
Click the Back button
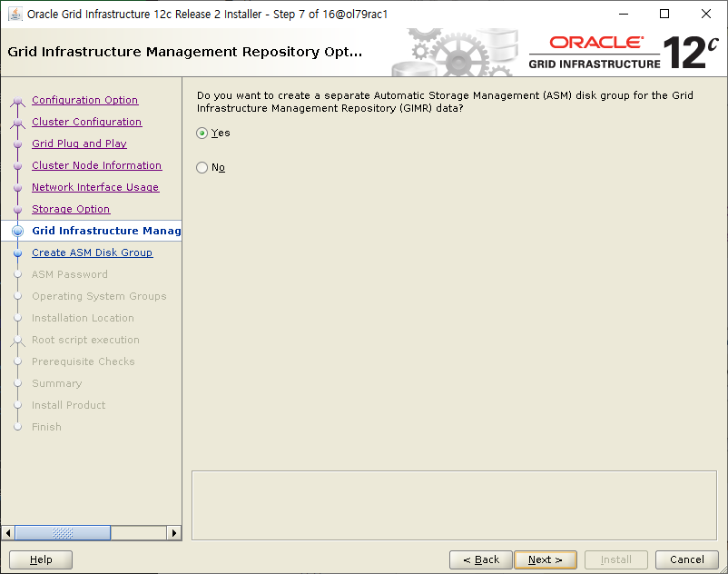pyautogui.click(x=481, y=559)
